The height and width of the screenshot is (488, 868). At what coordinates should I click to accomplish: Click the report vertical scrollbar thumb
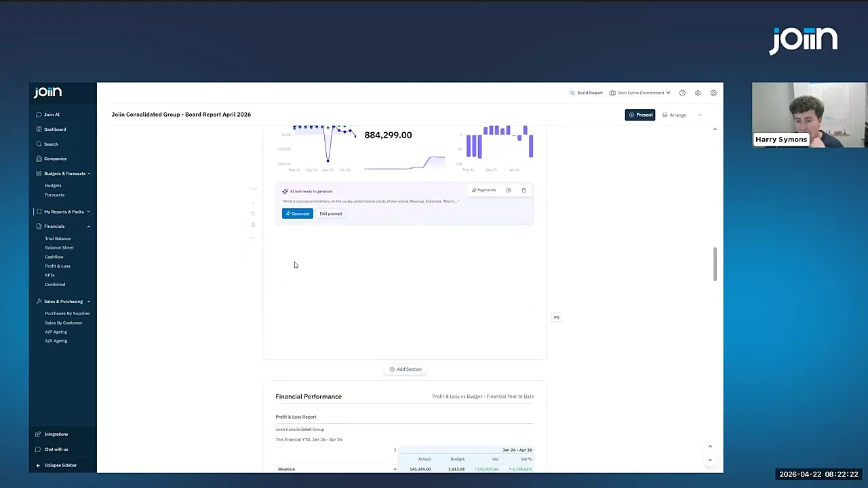[x=715, y=264]
